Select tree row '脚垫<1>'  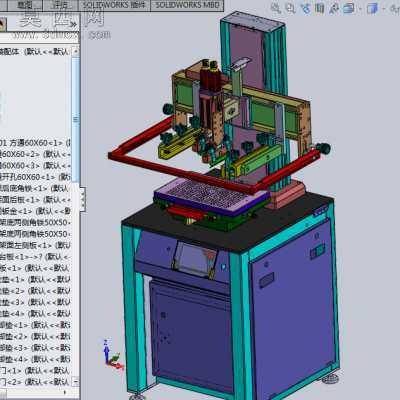(x=35, y=325)
